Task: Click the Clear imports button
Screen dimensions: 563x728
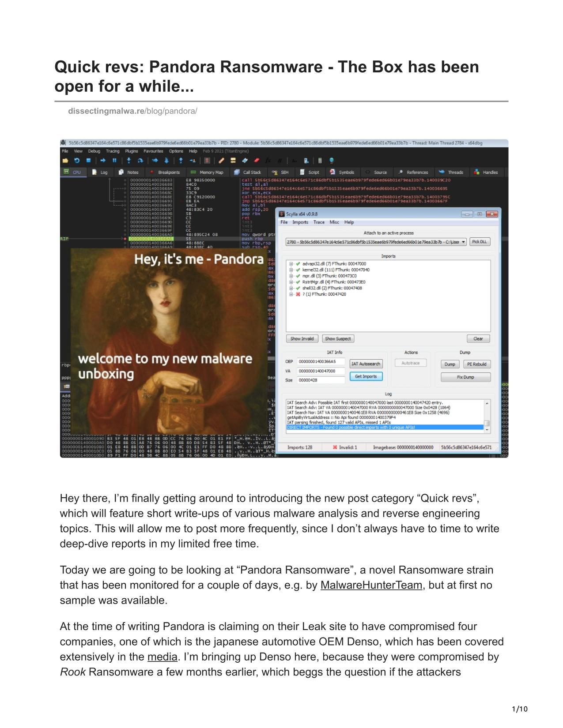Action: [478, 339]
